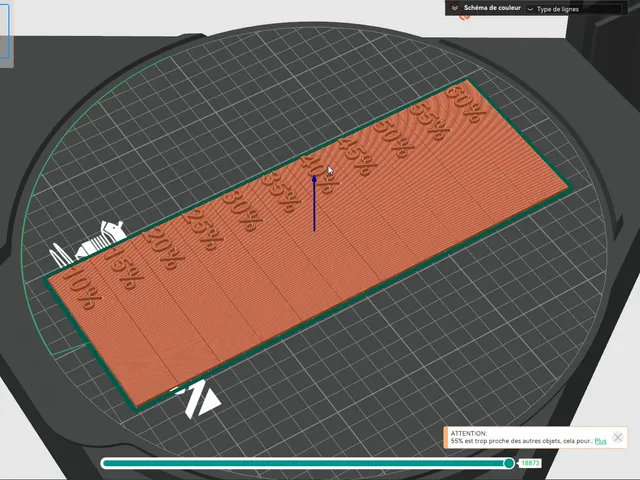Select the 25% text on the model
This screenshot has height=480, width=640.
(203, 229)
